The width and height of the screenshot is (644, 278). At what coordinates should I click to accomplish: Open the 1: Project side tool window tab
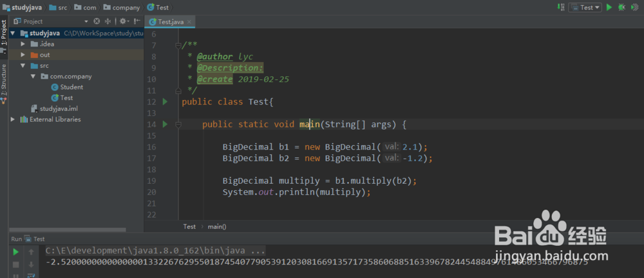coord(4,35)
